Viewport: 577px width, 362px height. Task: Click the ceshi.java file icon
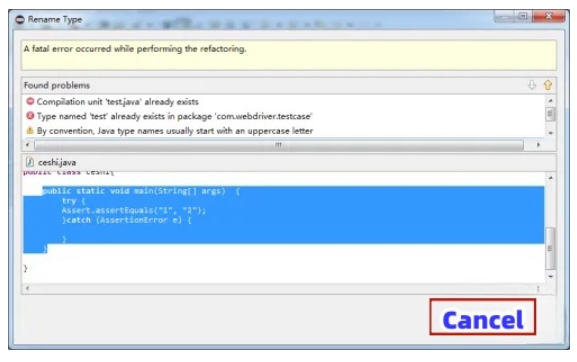(x=30, y=162)
